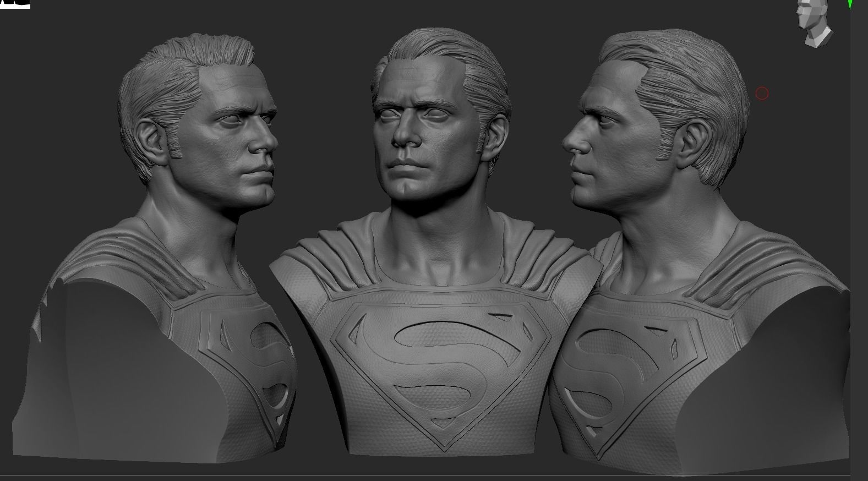Click the CamView head orientation gizmo
Image resolution: width=868 pixels, height=481 pixels.
815,24
